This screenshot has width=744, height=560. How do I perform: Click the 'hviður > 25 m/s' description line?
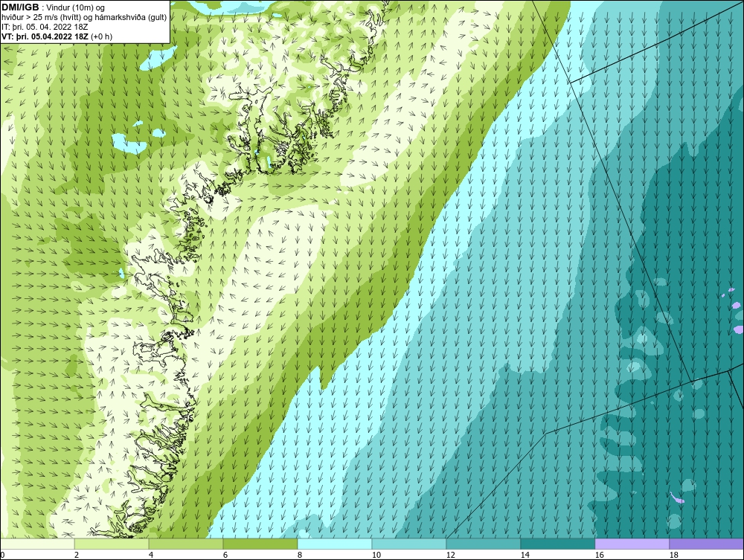click(x=84, y=18)
